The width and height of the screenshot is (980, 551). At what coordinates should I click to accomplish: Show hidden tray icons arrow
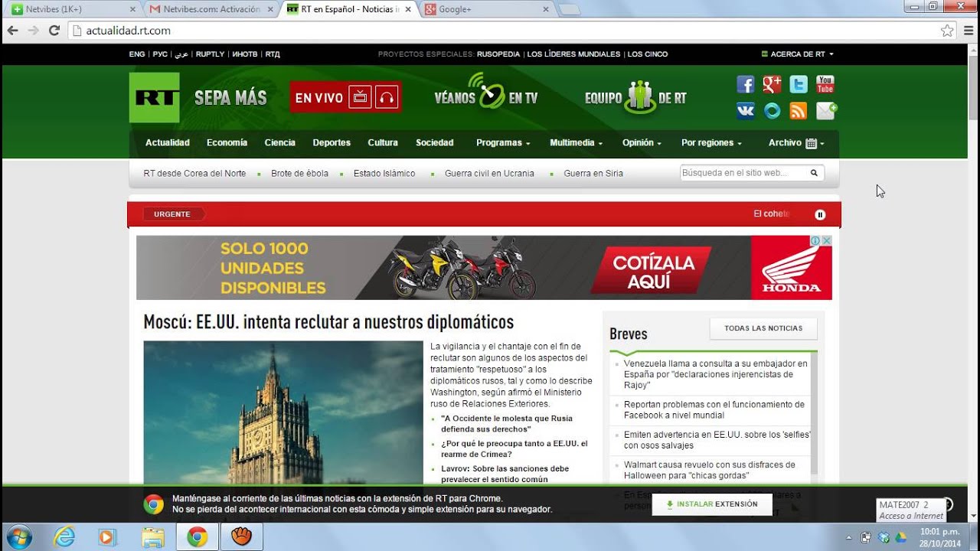[848, 537]
